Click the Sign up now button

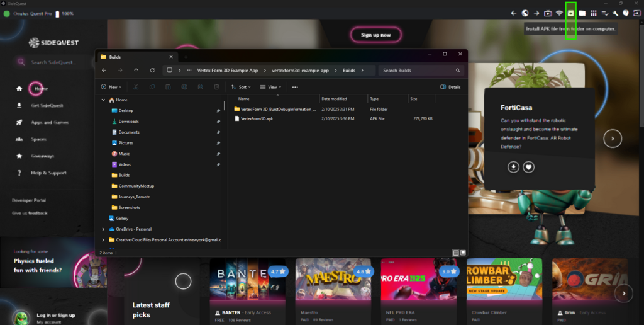point(375,35)
